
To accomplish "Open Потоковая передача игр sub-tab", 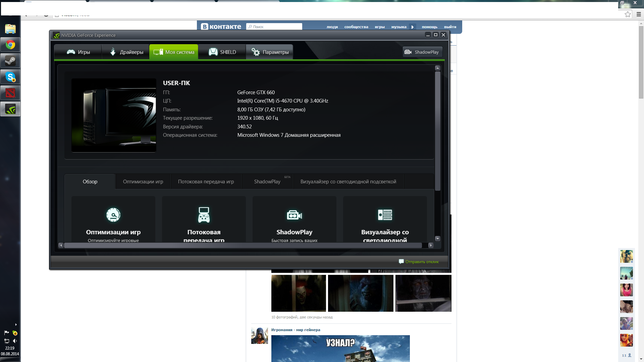I will (x=206, y=182).
